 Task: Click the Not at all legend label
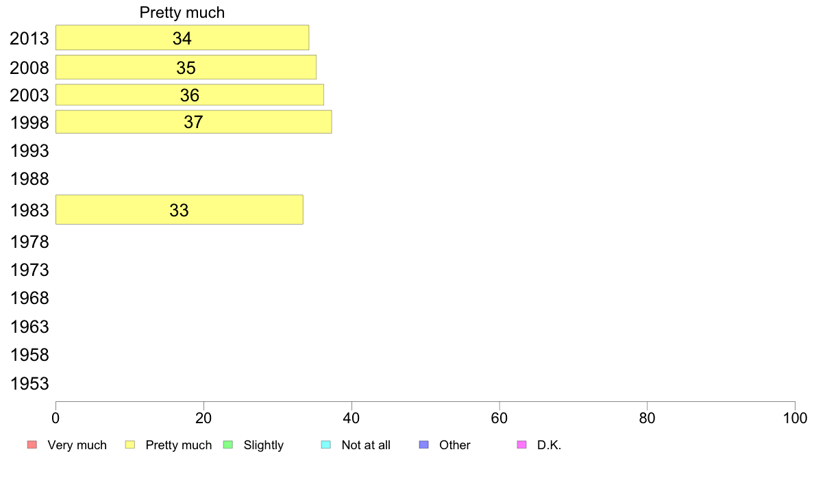pos(366,445)
